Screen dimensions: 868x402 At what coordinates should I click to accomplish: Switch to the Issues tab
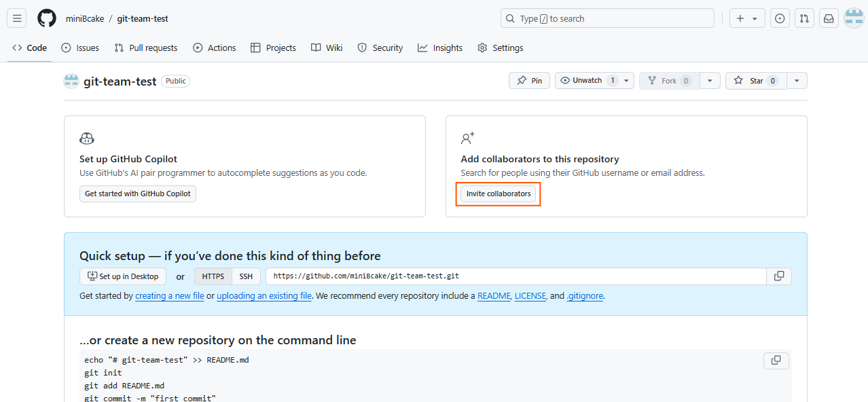click(x=80, y=48)
